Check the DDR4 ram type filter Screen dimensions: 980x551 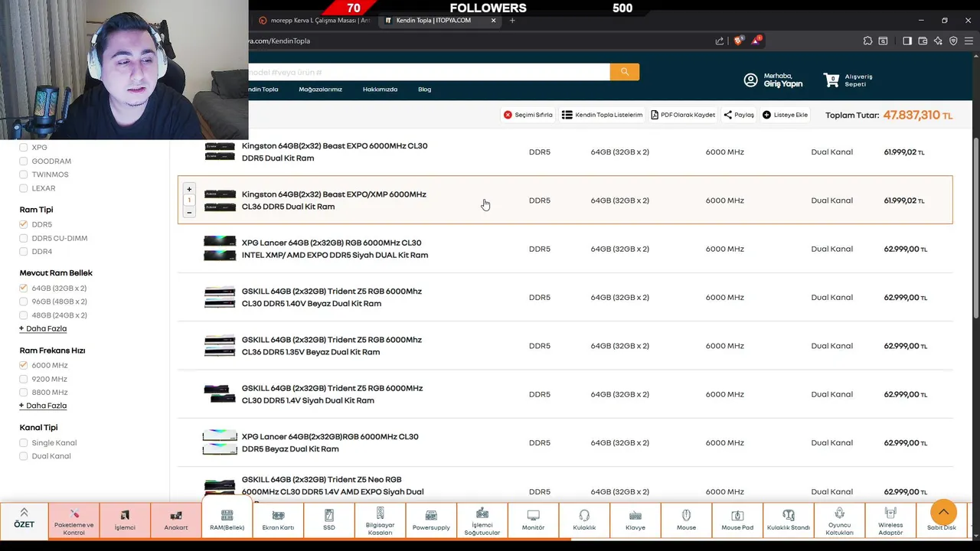tap(24, 252)
